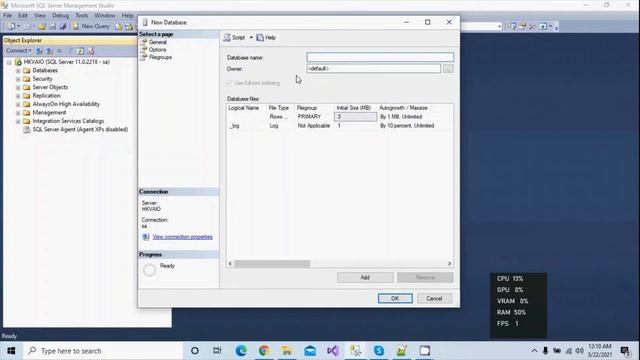Click 'By 1 MB, Unlimited' autogrowth cell
Image resolution: width=640 pixels, height=360 pixels.
coord(415,117)
